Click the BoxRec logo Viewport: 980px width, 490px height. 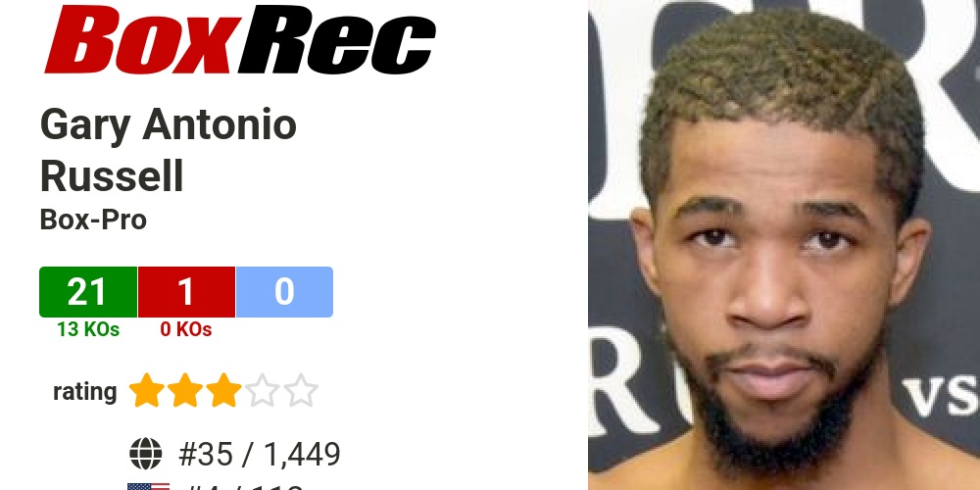240,39
